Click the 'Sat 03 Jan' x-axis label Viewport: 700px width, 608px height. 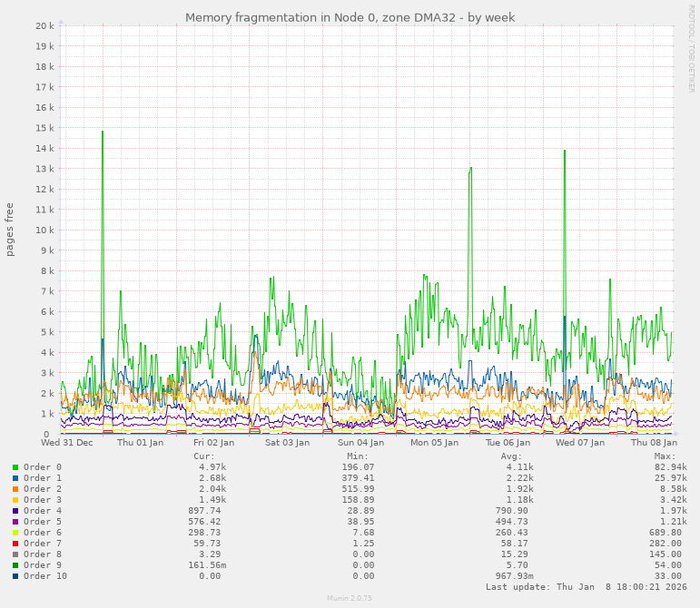click(287, 443)
